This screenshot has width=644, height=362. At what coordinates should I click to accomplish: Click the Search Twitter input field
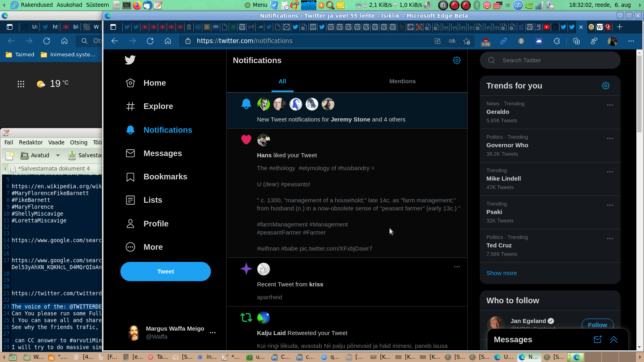(x=550, y=60)
